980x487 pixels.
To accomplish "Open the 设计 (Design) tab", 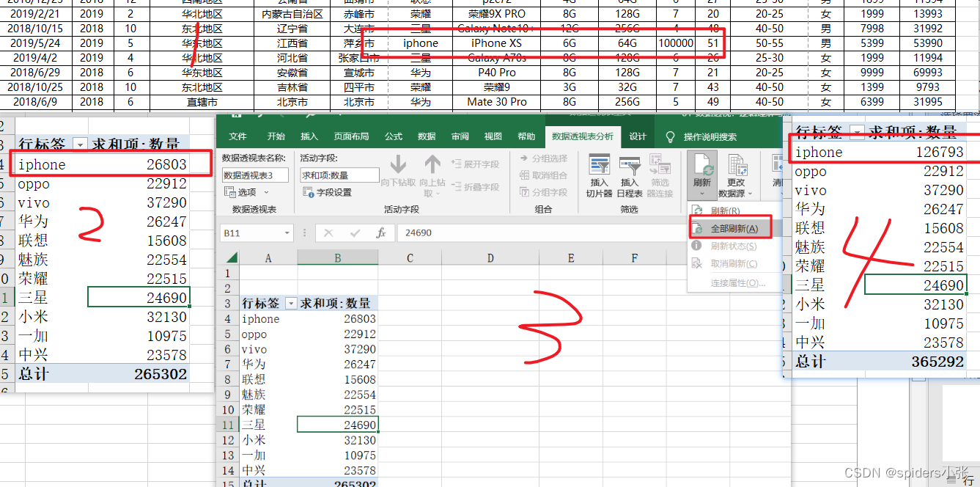I will point(638,136).
